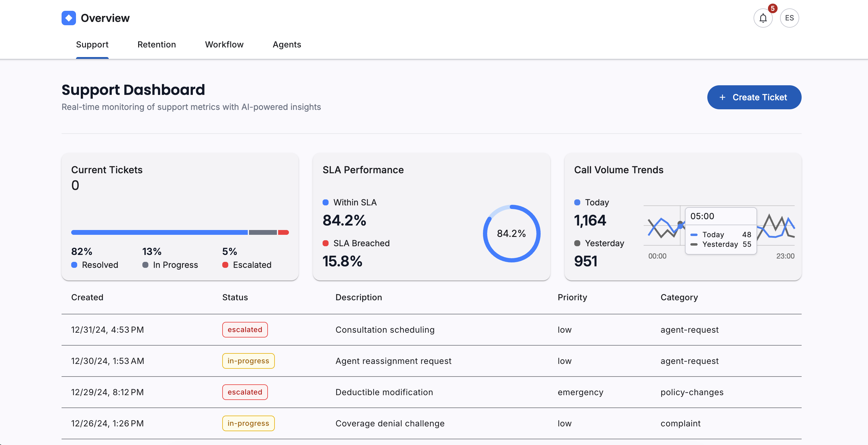Screen dimensions: 868x445
Task: Click the Create Ticket button
Action: [x=754, y=97]
